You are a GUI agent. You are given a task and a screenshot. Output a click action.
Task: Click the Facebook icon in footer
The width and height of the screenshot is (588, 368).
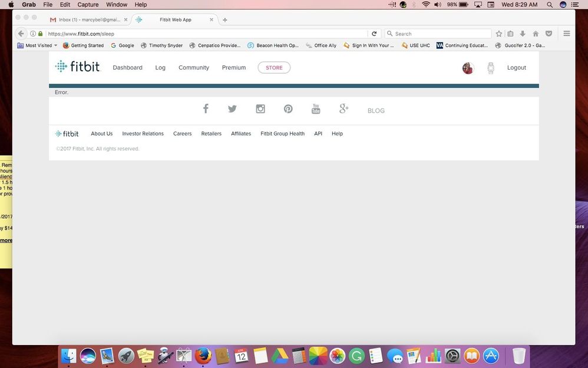click(206, 109)
